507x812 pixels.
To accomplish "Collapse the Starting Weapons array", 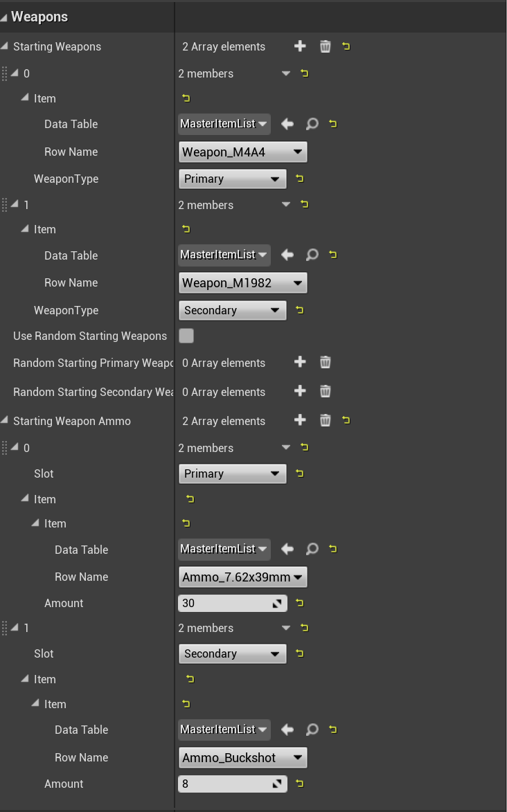I will coord(6,46).
